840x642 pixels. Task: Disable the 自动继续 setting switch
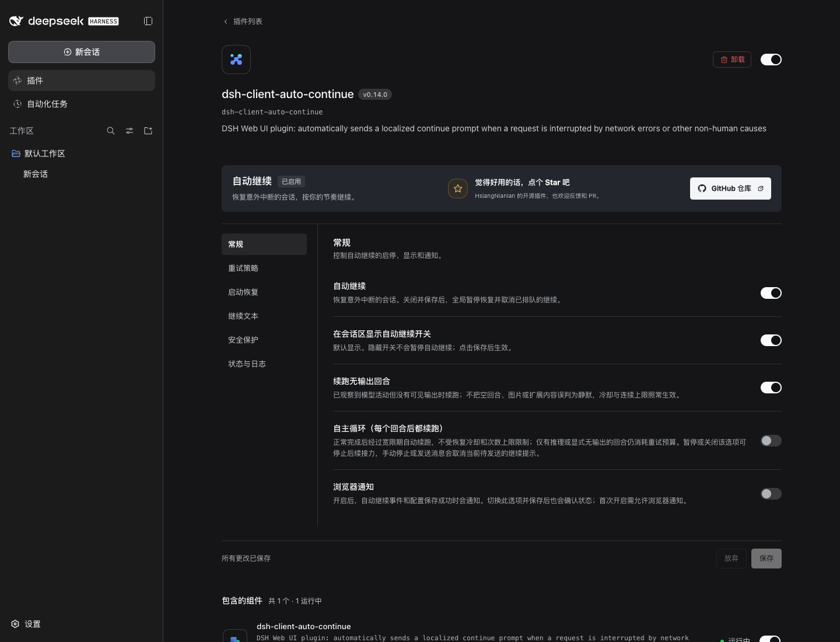[771, 293]
